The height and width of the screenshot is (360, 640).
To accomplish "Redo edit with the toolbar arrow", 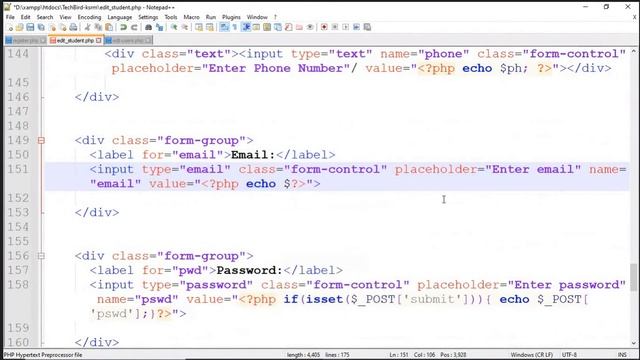I will coord(134,27).
